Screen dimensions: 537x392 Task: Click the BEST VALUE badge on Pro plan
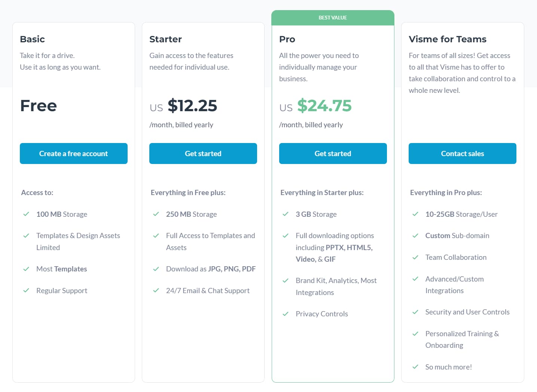click(x=332, y=17)
